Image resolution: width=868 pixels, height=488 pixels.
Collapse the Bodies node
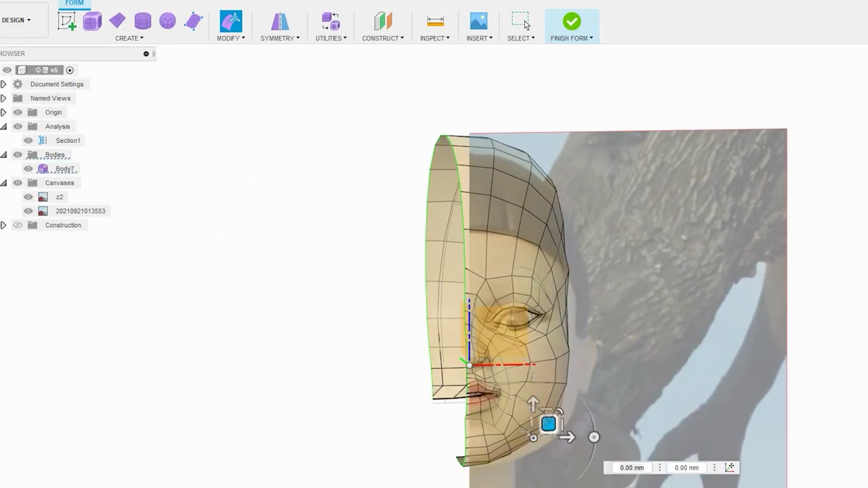pyautogui.click(x=3, y=155)
